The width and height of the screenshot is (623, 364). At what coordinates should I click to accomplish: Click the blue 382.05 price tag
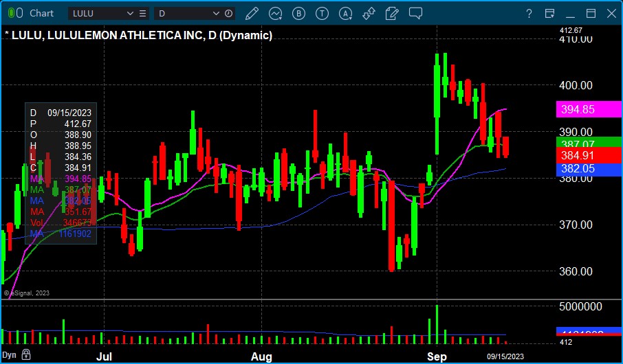[589, 169]
